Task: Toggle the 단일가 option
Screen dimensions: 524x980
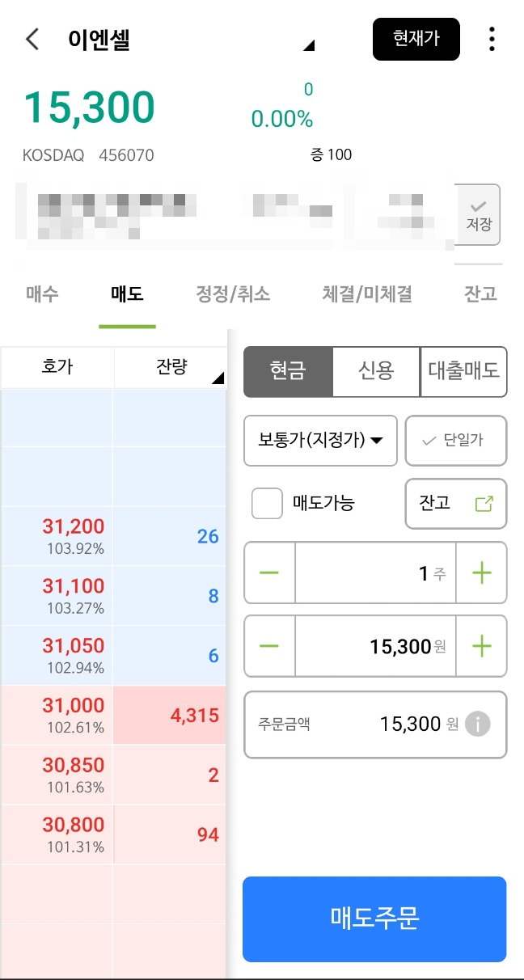Action: (x=455, y=441)
